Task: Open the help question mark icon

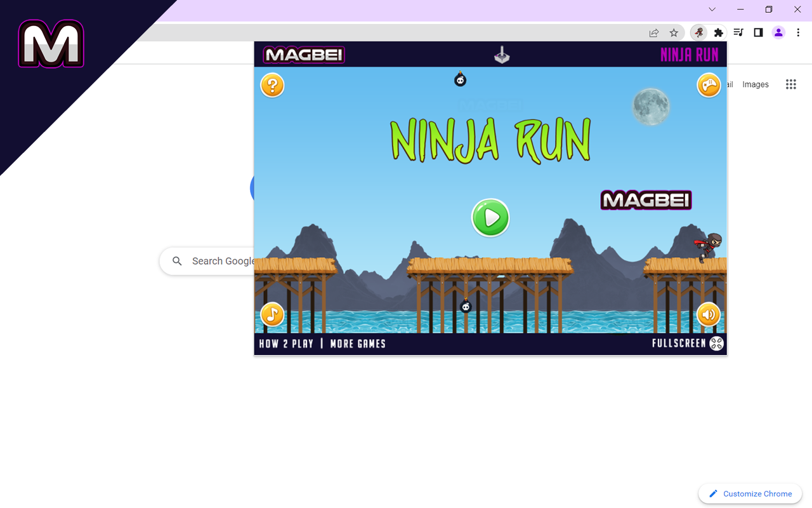Action: click(x=272, y=84)
